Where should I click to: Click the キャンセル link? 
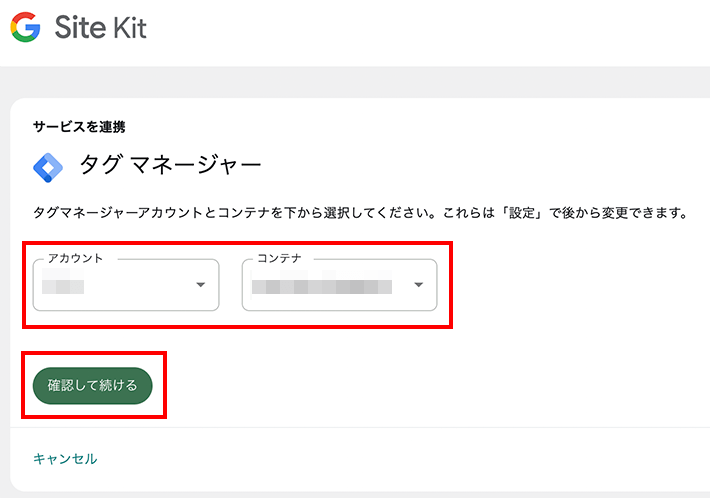[65, 459]
